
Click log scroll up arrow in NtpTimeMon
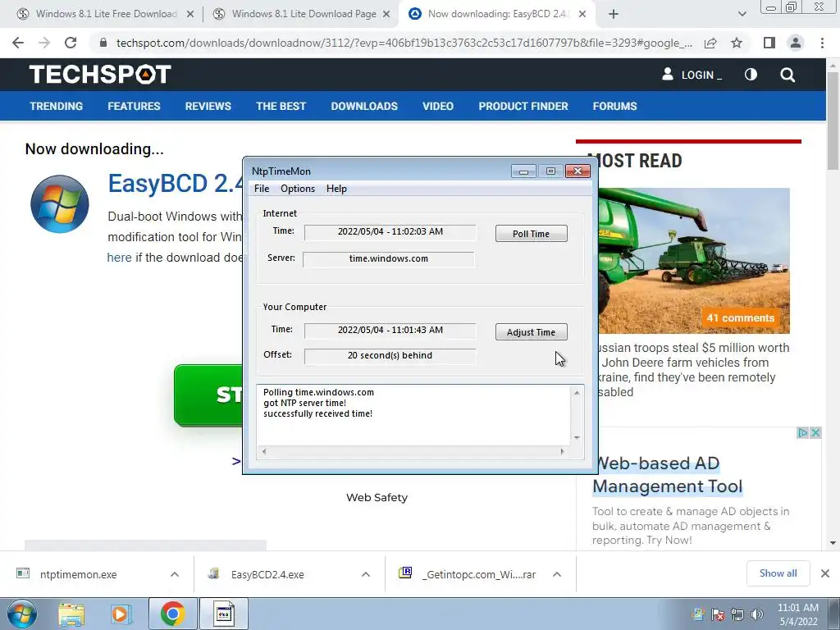(577, 393)
